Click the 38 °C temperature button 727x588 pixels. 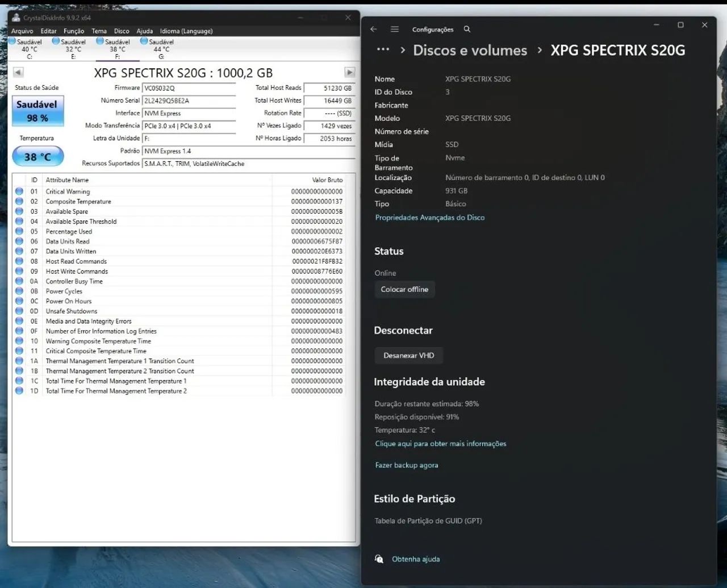point(37,157)
